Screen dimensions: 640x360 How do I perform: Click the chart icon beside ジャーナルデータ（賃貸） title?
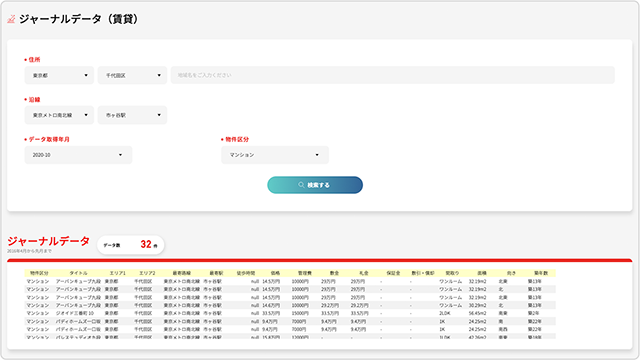pos(11,19)
